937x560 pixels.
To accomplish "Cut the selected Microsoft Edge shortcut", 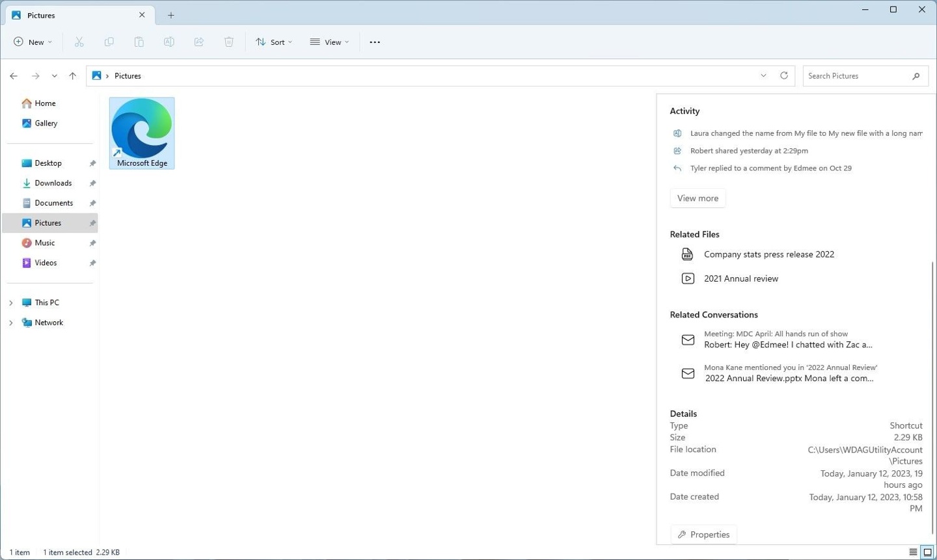I will click(79, 42).
